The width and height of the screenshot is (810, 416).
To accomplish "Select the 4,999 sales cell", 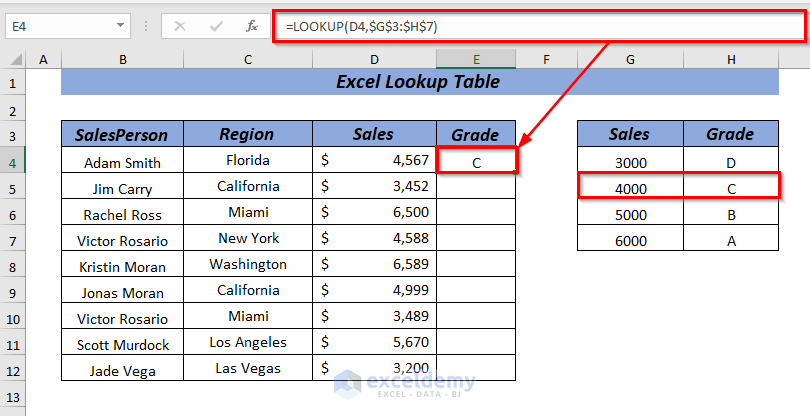I will tap(375, 290).
